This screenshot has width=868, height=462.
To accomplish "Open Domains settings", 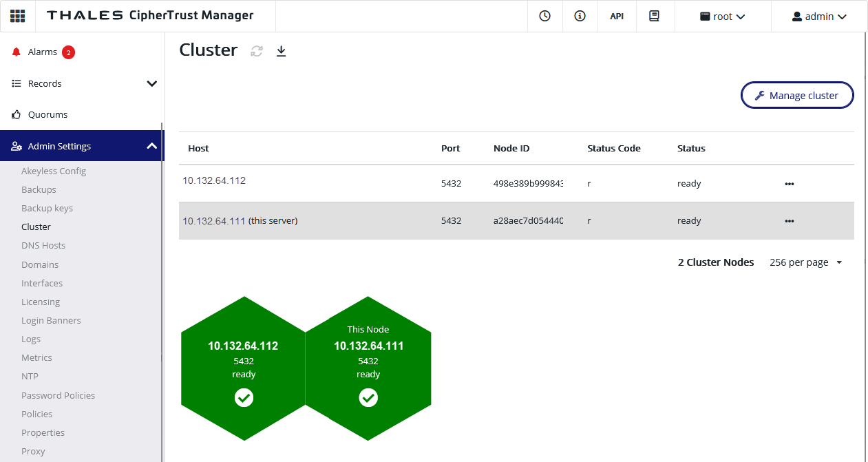I will click(40, 264).
